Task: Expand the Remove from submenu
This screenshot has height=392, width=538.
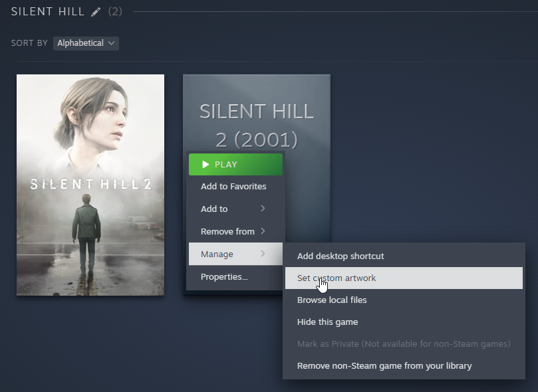Action: click(235, 231)
